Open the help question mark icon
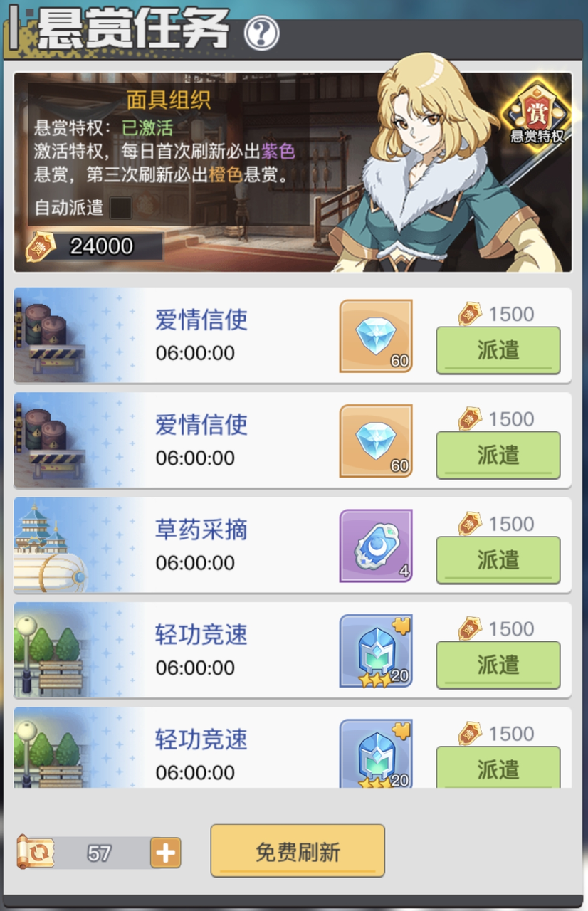 261,33
